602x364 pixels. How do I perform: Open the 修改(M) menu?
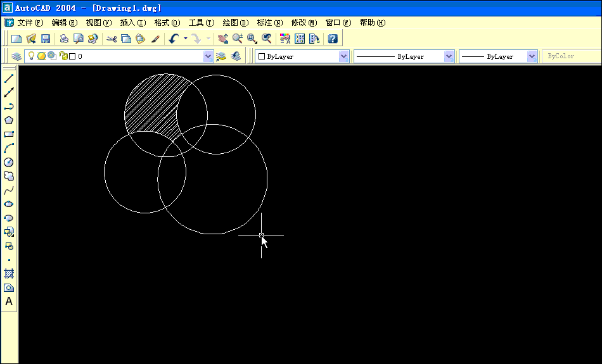304,23
